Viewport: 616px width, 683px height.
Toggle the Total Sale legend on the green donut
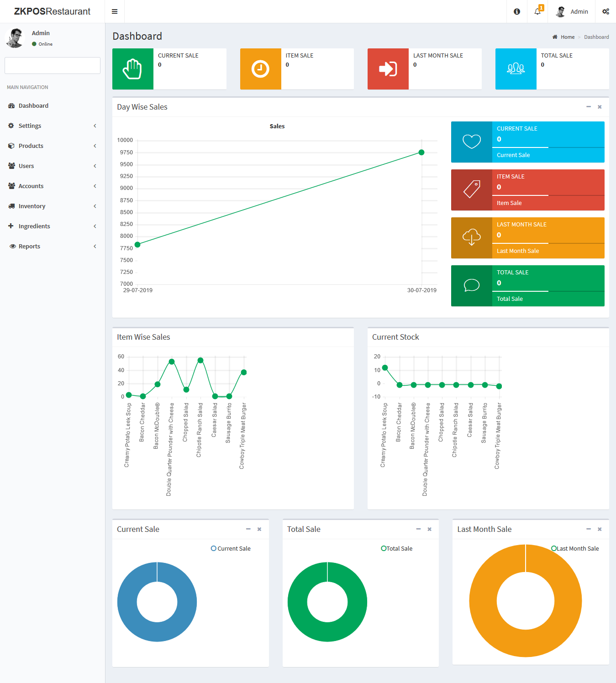399,548
